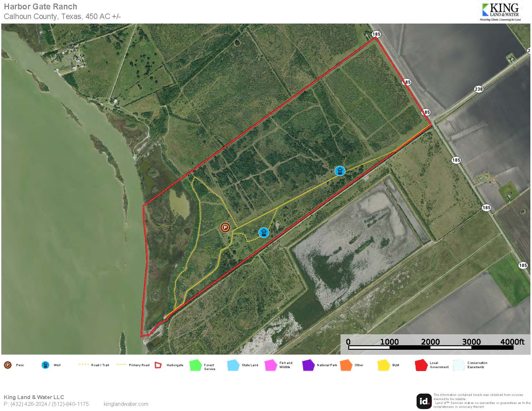Pick the pink Fish and Wildlife swatch
The height and width of the screenshot is (411, 532).
271,366
